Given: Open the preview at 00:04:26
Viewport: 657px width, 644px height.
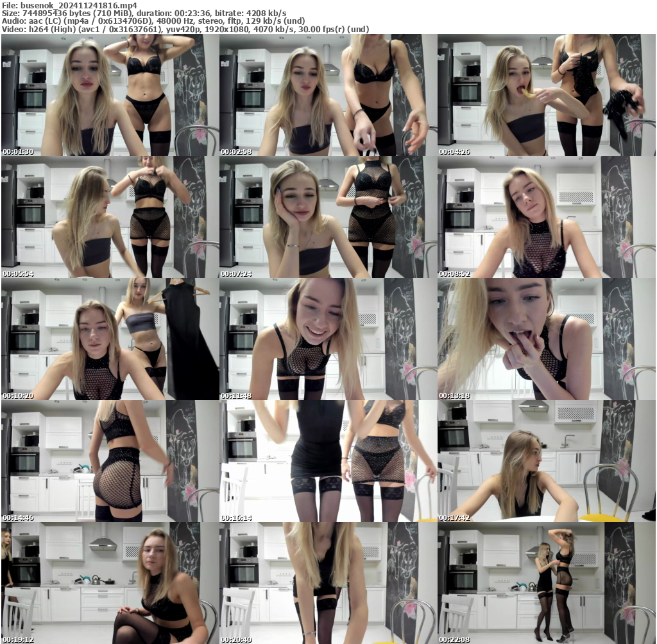Looking at the screenshot, I should point(547,95).
